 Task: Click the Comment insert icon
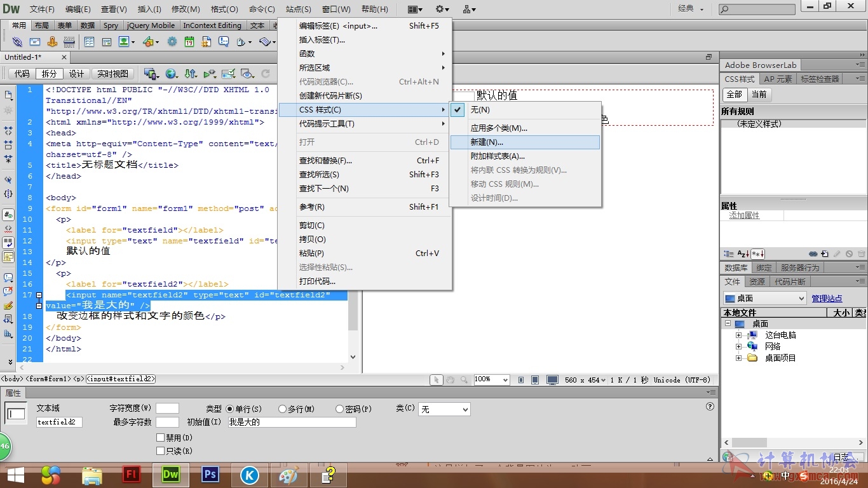[224, 41]
